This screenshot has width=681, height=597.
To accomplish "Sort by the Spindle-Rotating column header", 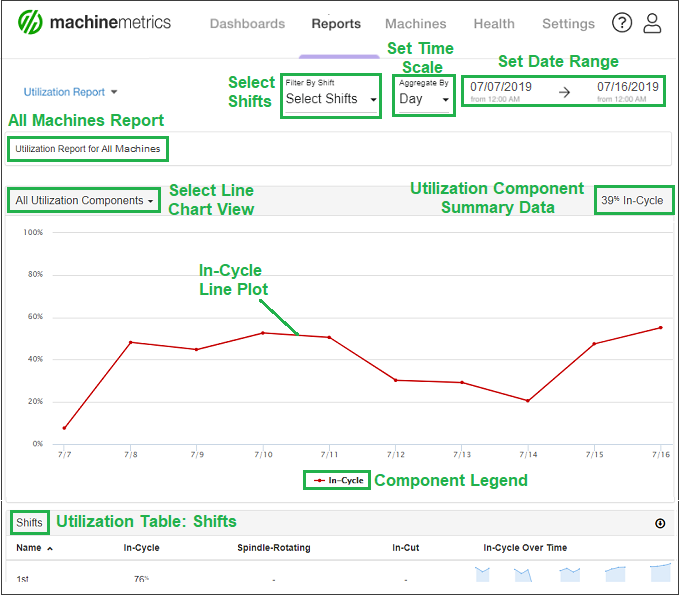I will (274, 548).
